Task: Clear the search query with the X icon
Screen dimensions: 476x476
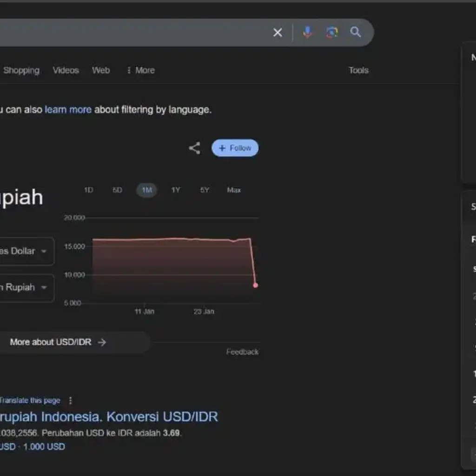Action: 278,32
